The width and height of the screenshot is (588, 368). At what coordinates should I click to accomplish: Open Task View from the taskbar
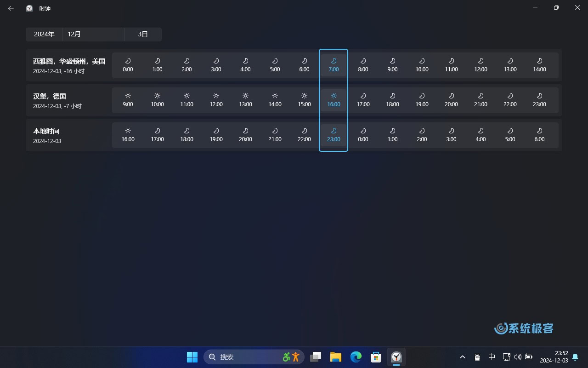click(x=316, y=357)
